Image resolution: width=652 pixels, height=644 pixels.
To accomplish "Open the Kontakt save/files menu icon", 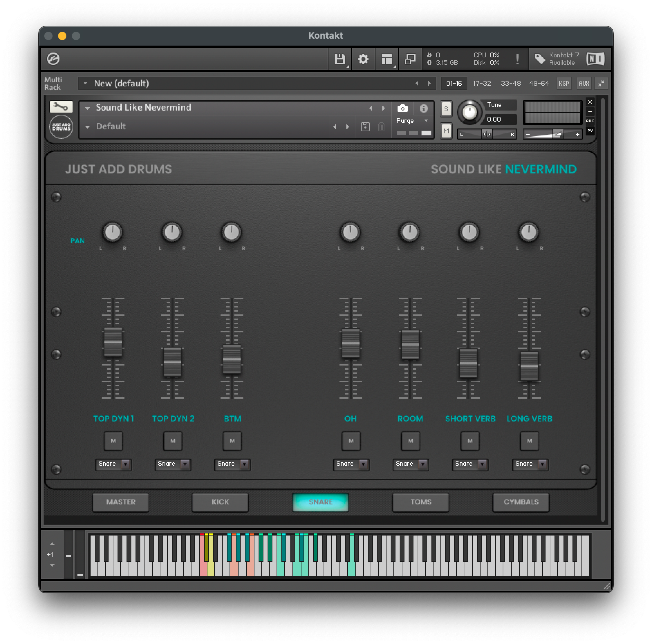I will tap(340, 59).
